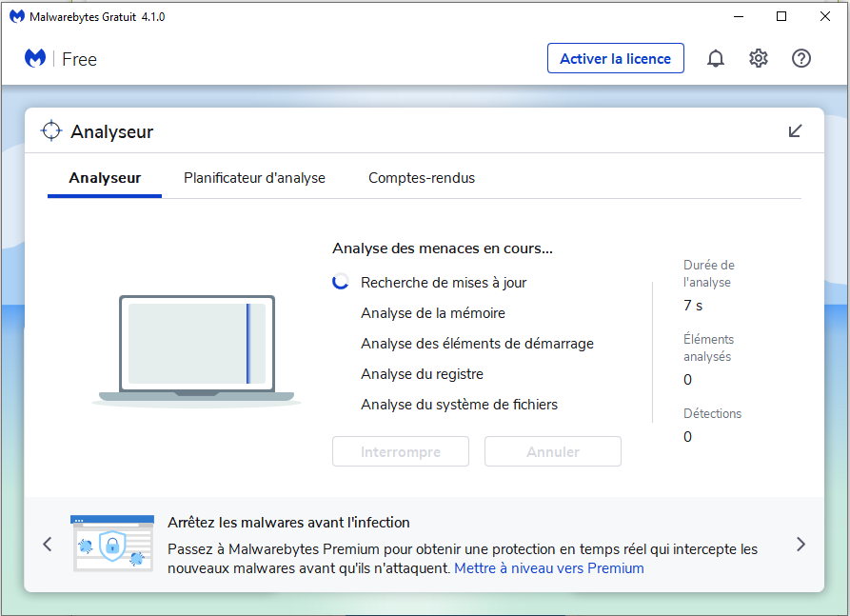Open the notifications bell

coord(716,58)
